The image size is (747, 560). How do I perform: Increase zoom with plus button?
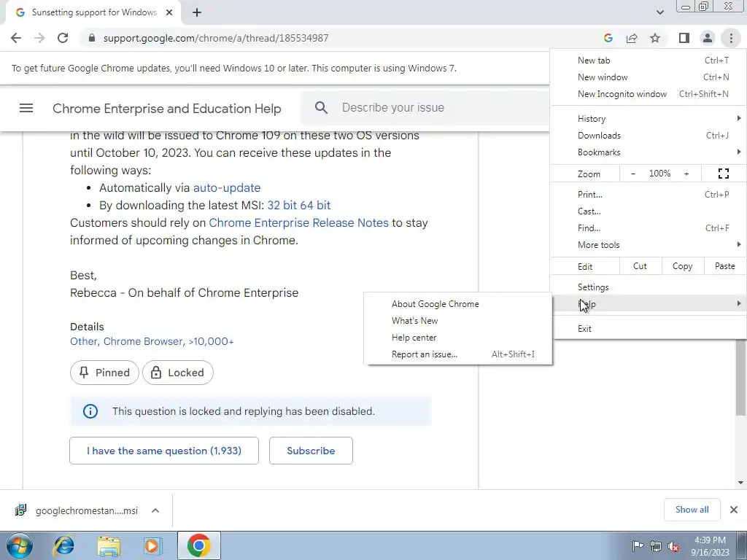point(686,174)
